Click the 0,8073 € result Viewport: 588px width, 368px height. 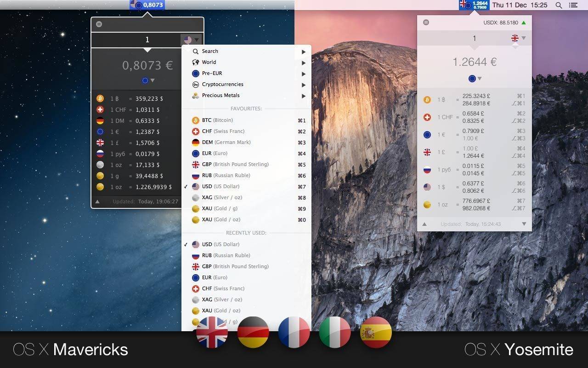tap(147, 65)
